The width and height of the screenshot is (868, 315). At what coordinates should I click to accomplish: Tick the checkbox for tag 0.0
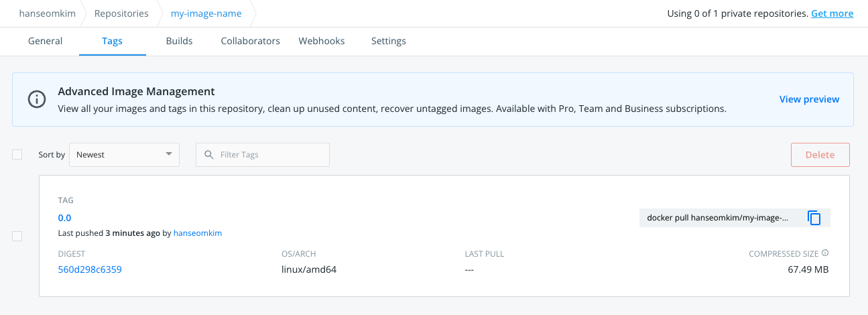(17, 236)
